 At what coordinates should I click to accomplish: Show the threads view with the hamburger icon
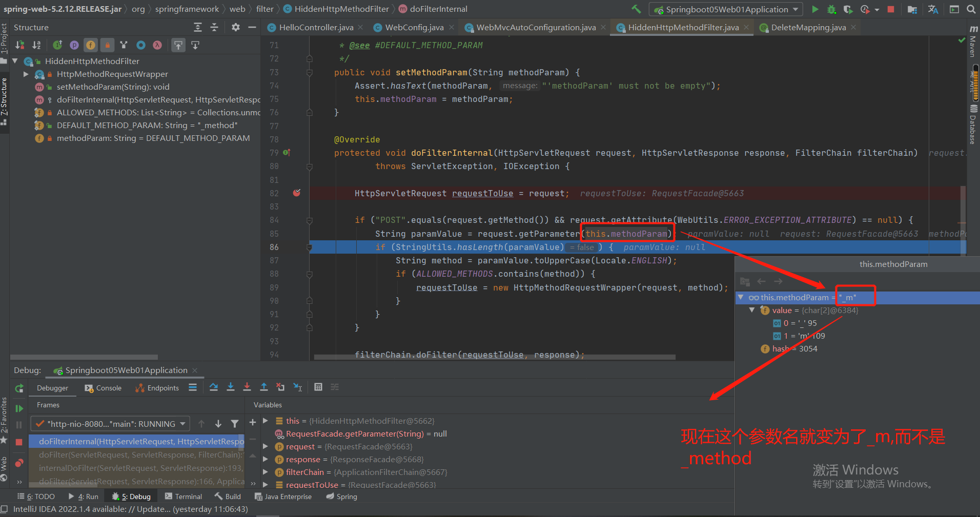pos(193,387)
